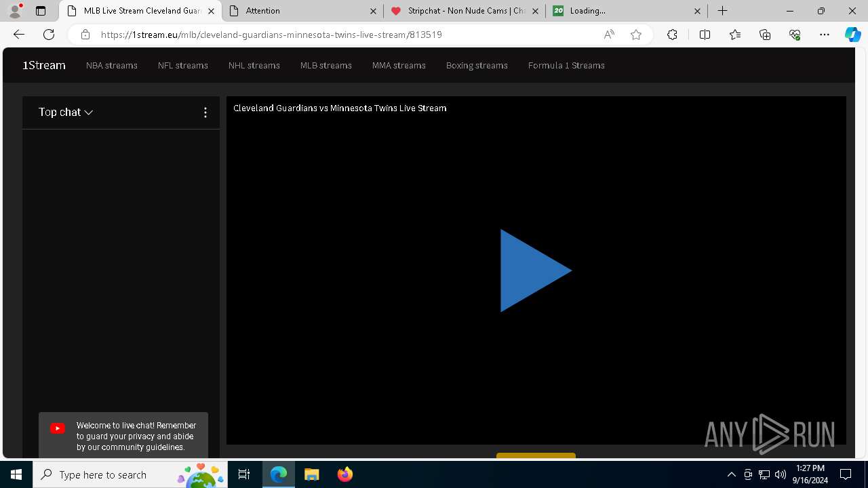Image resolution: width=868 pixels, height=488 pixels.
Task: Click the browser Back arrow
Action: [19, 35]
